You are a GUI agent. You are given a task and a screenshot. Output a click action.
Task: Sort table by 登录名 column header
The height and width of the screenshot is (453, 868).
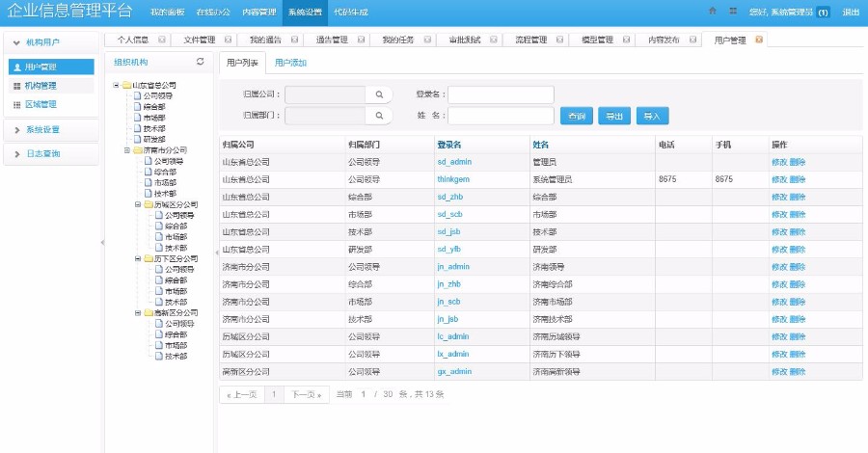coord(448,145)
